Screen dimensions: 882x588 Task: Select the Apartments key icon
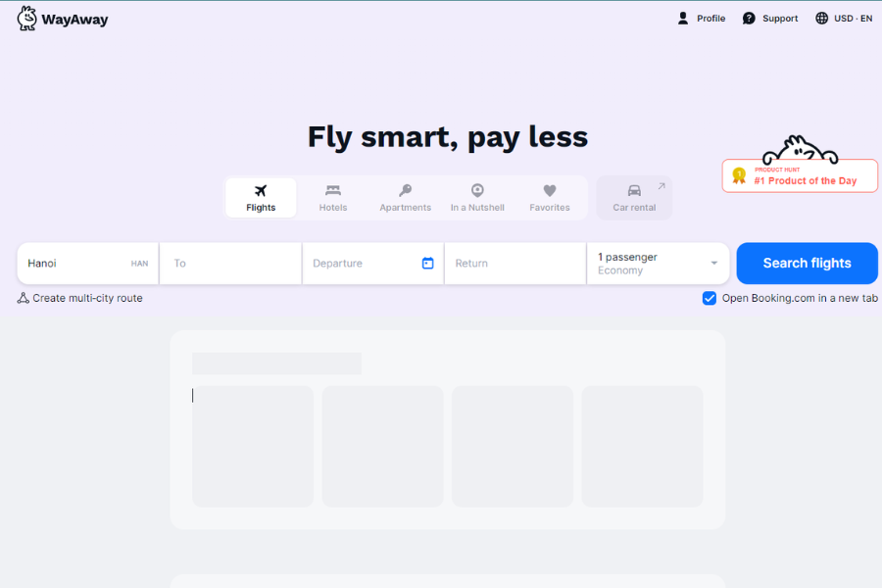pos(405,191)
